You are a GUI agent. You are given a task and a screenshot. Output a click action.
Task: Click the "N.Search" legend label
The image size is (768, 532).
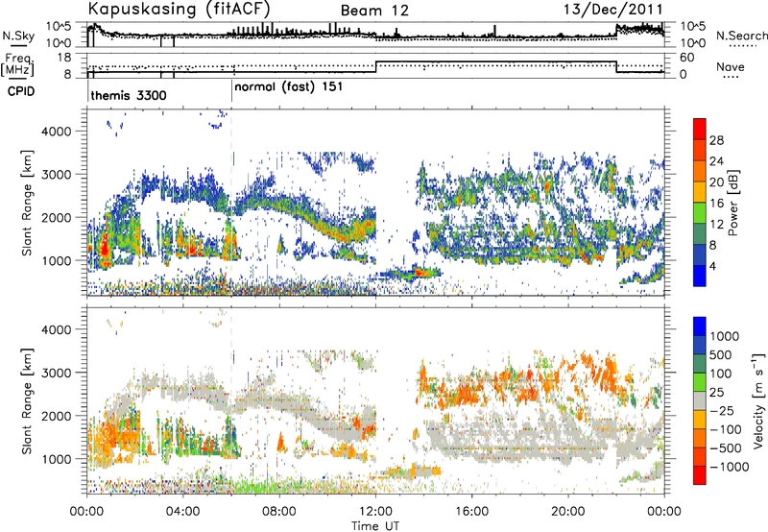tap(741, 36)
